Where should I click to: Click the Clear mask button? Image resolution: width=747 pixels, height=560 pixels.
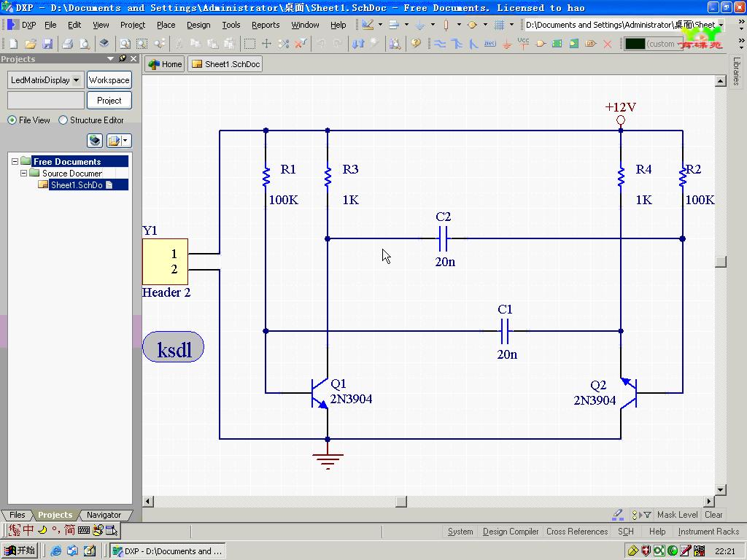(713, 515)
